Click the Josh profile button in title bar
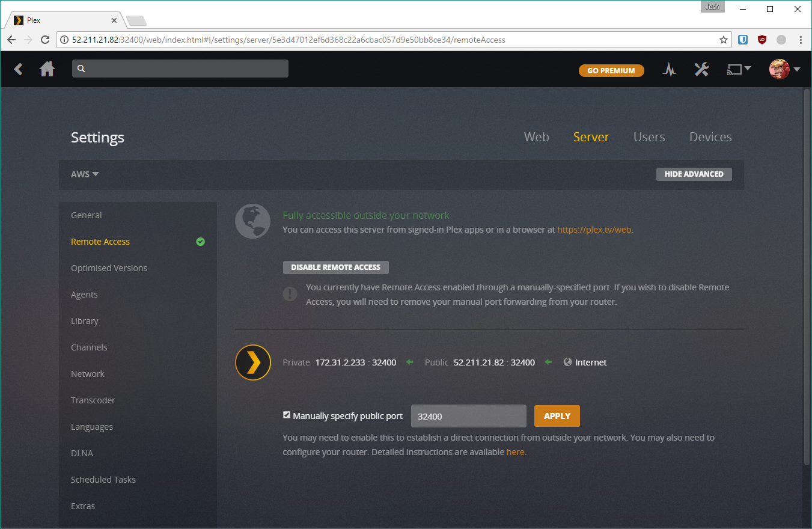812x529 pixels. (713, 7)
